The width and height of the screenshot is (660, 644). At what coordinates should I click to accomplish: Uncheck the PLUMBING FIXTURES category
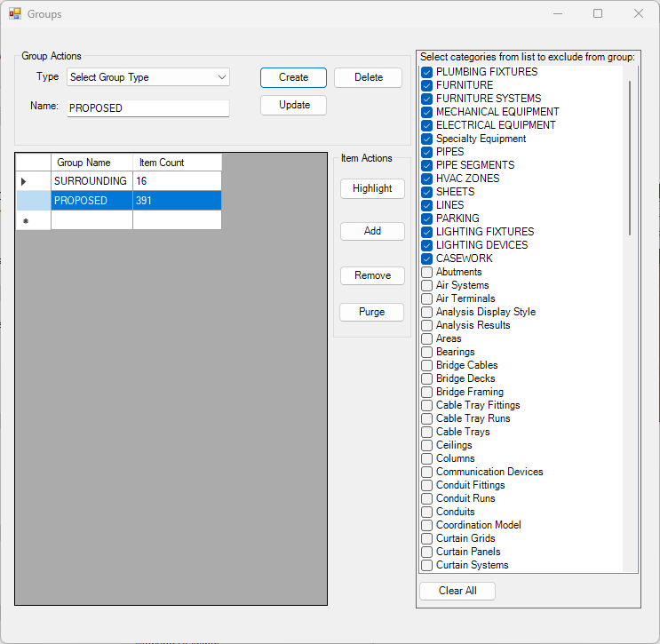click(x=427, y=72)
